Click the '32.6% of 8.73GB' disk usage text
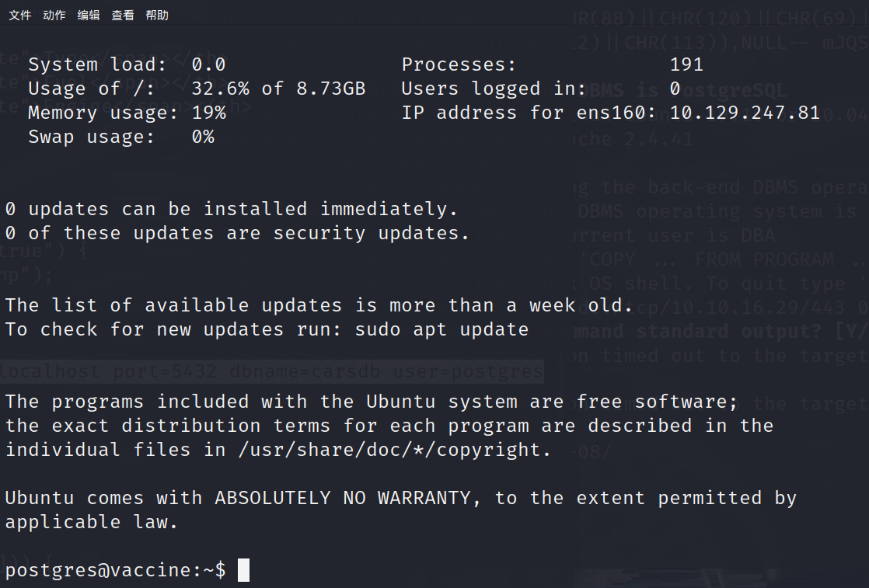The width and height of the screenshot is (869, 588). click(278, 89)
